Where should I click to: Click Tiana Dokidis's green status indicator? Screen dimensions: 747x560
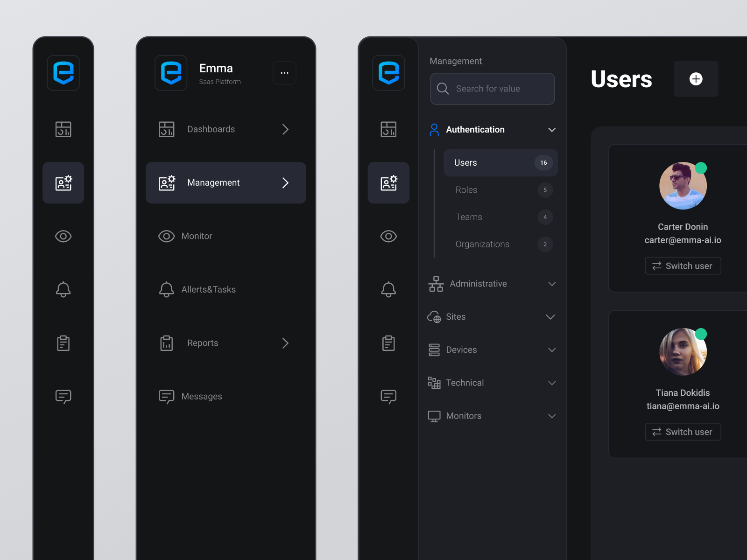(x=701, y=333)
